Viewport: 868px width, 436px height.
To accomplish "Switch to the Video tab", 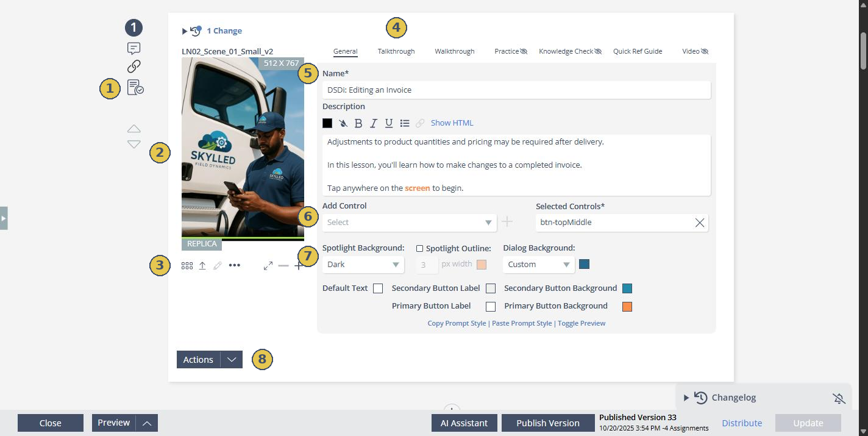I will click(x=695, y=51).
